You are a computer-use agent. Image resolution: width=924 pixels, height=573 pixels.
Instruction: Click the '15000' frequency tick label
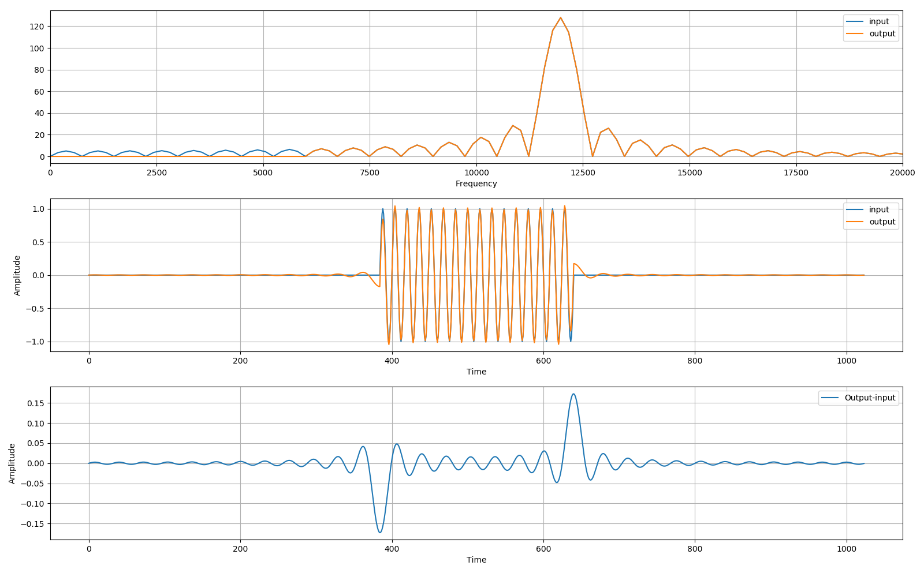click(689, 172)
